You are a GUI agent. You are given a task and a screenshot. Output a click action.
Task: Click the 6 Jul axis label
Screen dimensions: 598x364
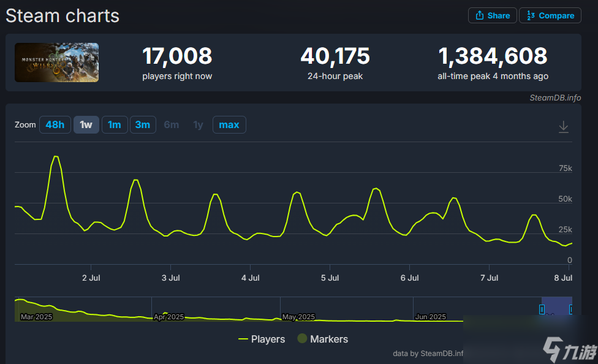click(x=410, y=278)
